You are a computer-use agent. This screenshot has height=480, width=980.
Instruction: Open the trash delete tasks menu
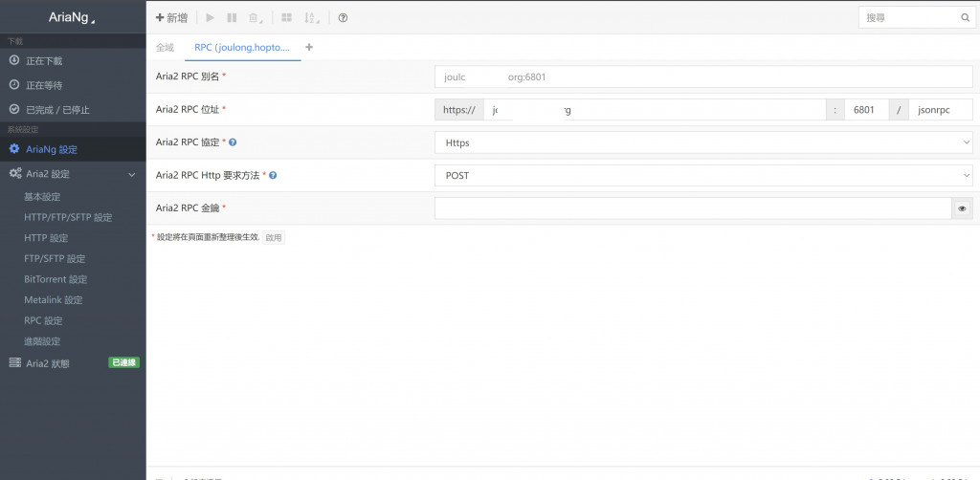255,18
